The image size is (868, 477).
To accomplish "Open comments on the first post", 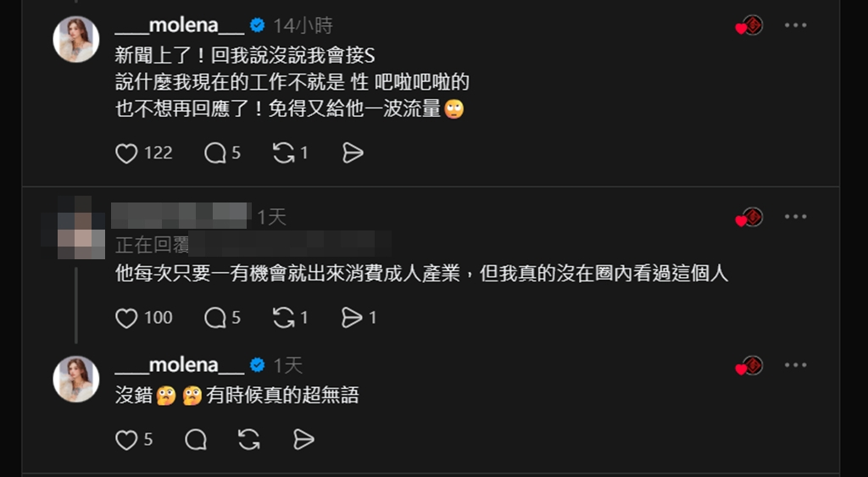I will click(x=214, y=153).
